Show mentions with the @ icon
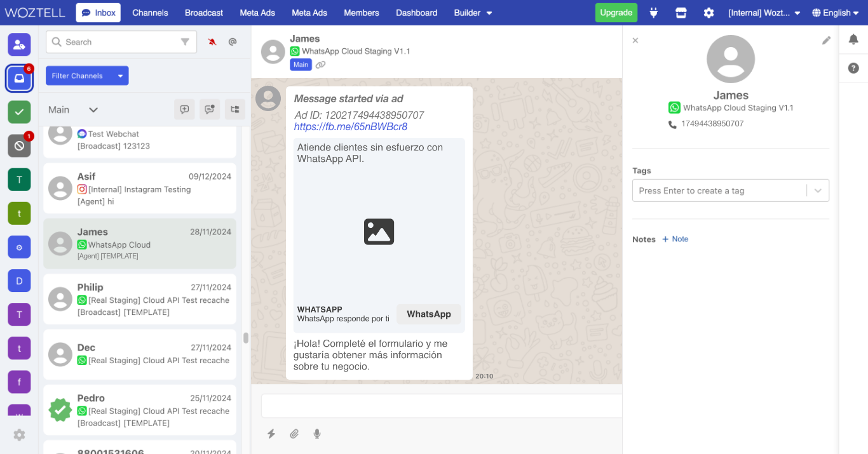This screenshot has width=868, height=454. tap(233, 42)
